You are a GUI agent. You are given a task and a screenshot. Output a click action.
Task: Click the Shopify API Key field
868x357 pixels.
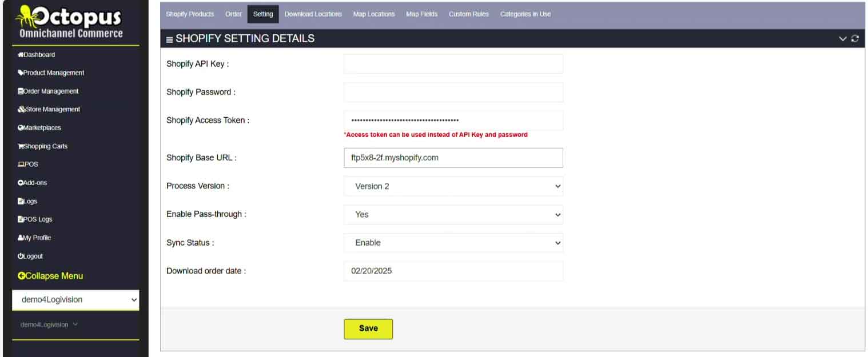tap(453, 64)
